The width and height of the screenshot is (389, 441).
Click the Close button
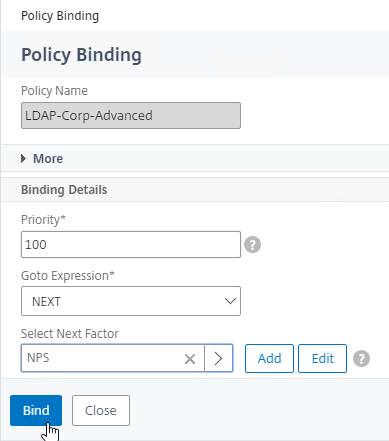(x=101, y=410)
